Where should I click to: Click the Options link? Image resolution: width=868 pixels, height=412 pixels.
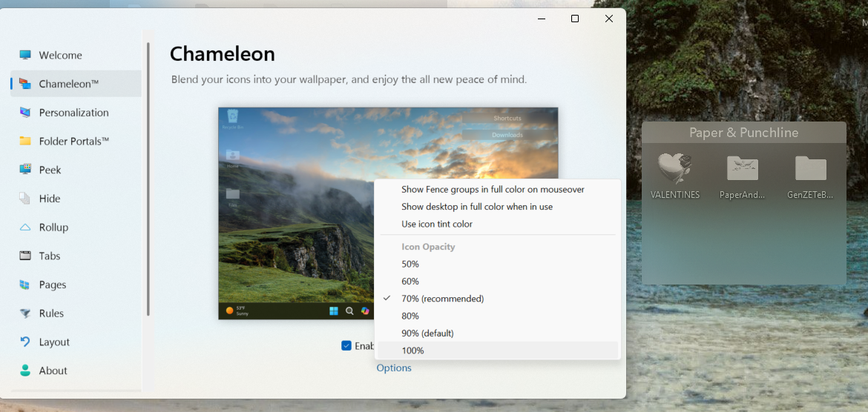(394, 368)
